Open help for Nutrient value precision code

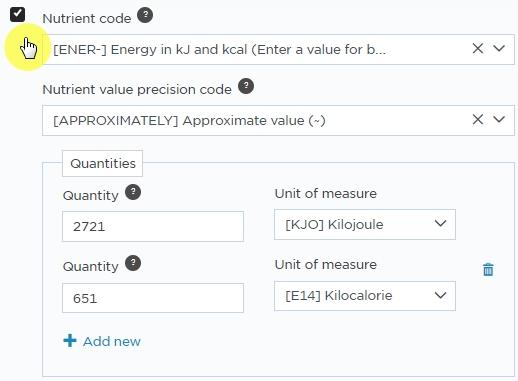click(246, 86)
